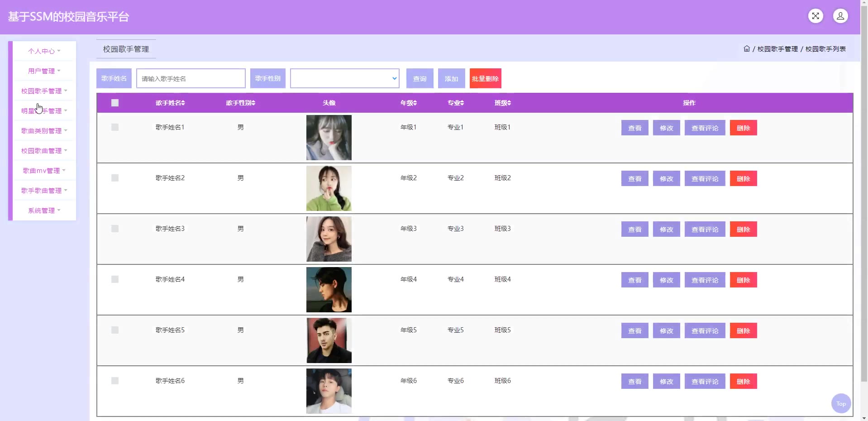Expand the 用户管理 sidebar menu
The height and width of the screenshot is (421, 868).
[44, 71]
